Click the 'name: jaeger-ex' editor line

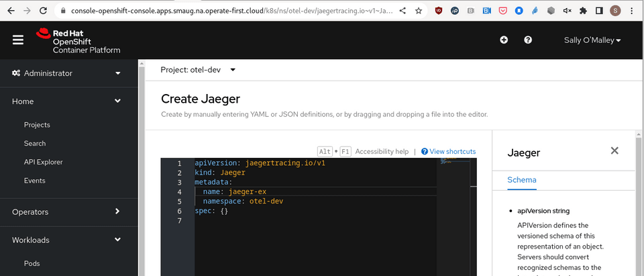(235, 191)
